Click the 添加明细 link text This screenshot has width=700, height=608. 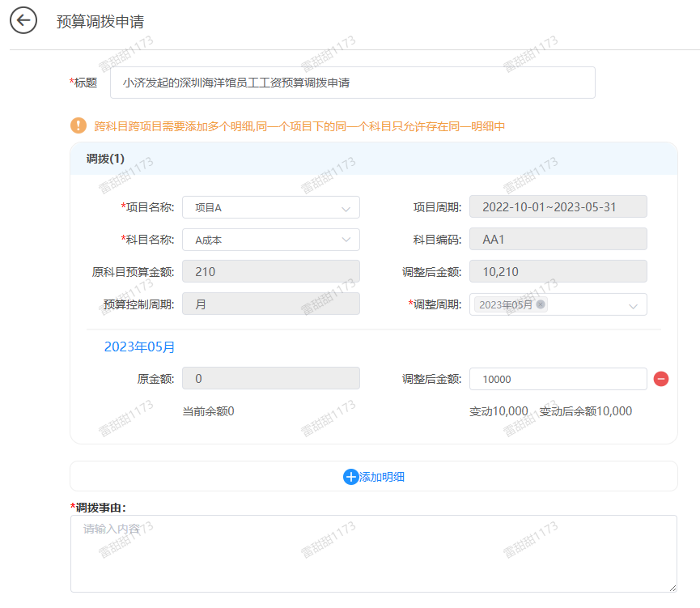pos(382,477)
